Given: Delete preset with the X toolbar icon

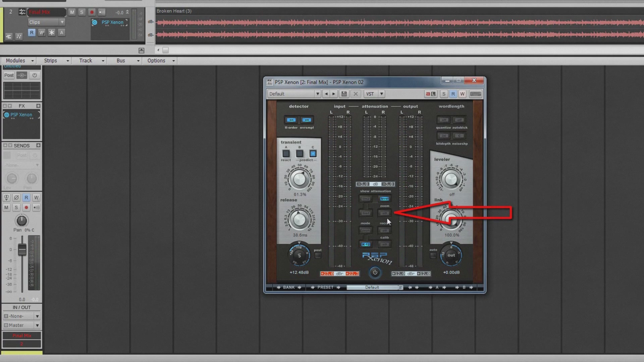Looking at the screenshot, I should pos(356,94).
